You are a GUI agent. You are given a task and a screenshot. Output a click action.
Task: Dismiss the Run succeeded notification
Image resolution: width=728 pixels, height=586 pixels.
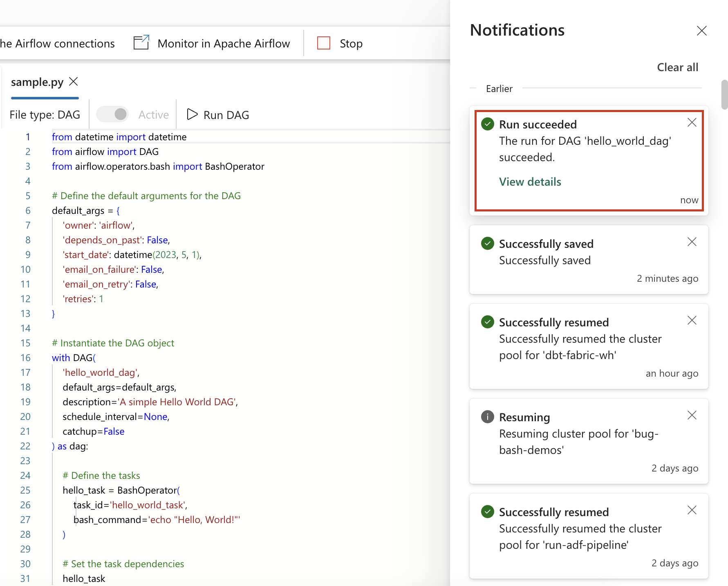(x=692, y=122)
